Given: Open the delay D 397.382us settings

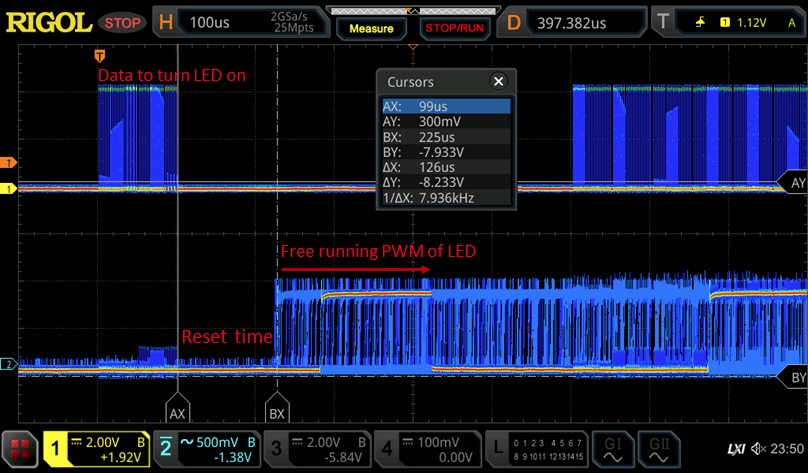Looking at the screenshot, I should coord(572,22).
